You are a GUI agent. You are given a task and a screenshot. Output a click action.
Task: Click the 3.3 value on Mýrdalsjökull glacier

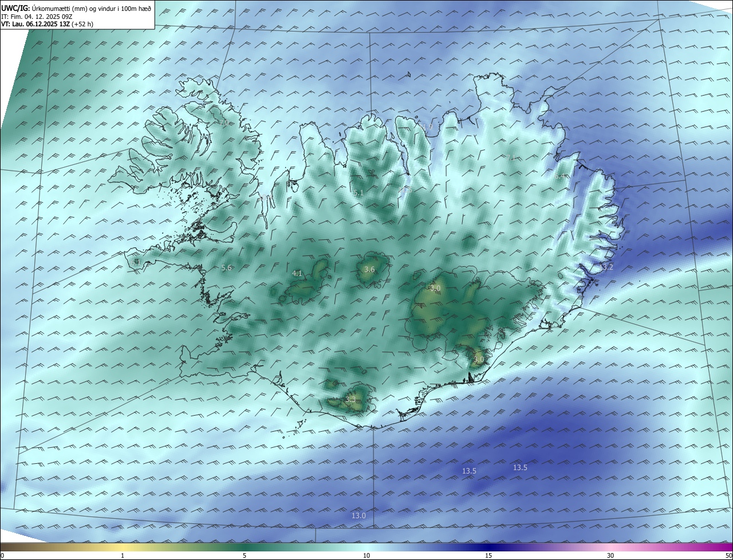pyautogui.click(x=351, y=399)
